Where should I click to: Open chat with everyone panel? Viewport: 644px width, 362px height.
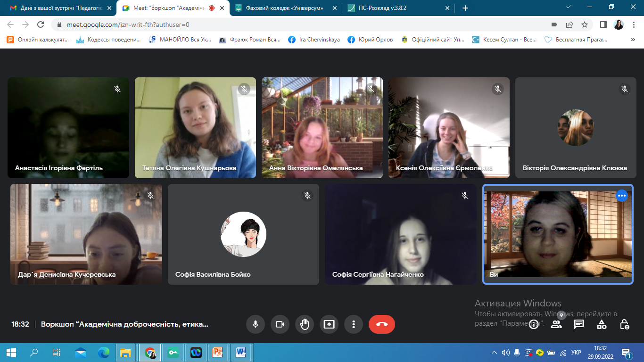coord(579,324)
